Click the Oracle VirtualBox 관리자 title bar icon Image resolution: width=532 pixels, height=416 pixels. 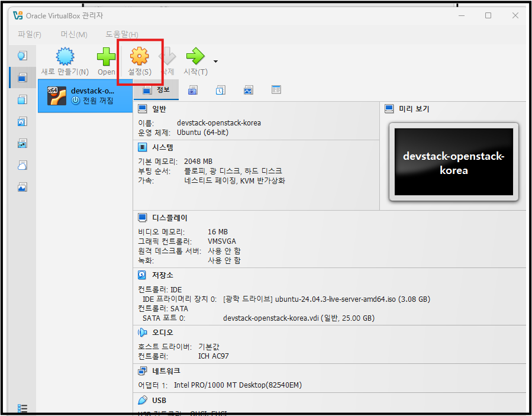pos(18,15)
